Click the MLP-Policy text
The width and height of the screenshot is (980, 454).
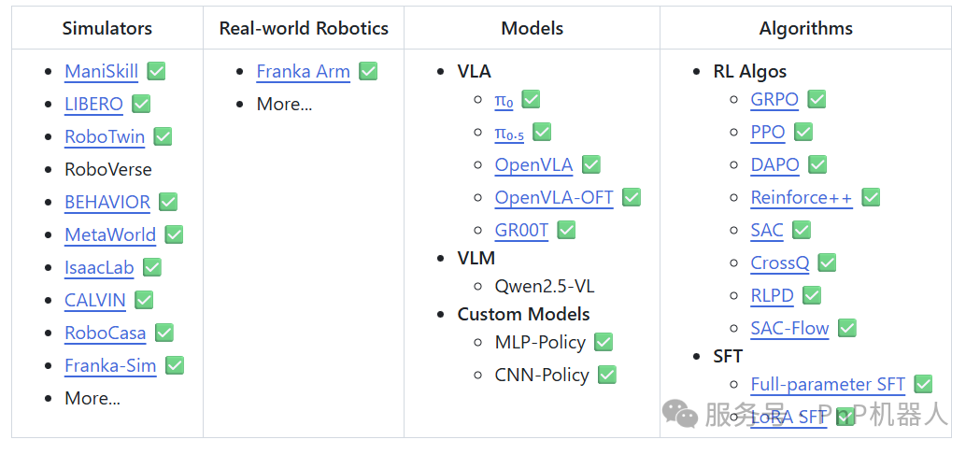[x=540, y=342]
